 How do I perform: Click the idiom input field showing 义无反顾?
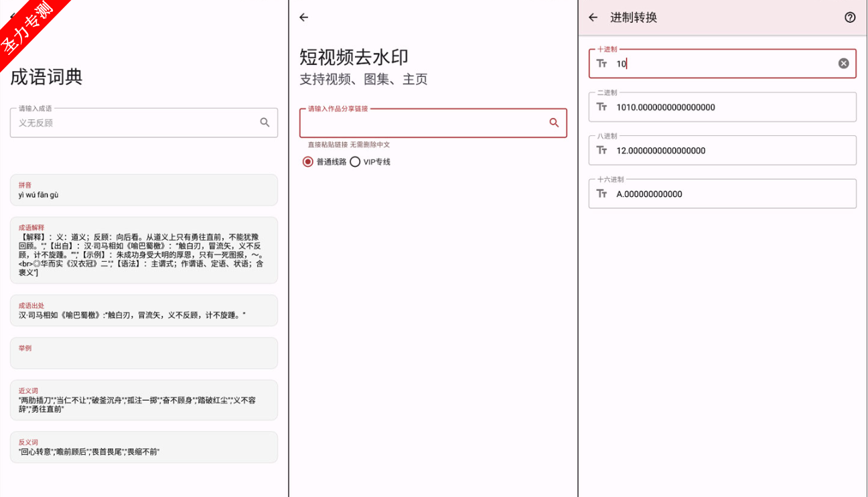pos(144,123)
